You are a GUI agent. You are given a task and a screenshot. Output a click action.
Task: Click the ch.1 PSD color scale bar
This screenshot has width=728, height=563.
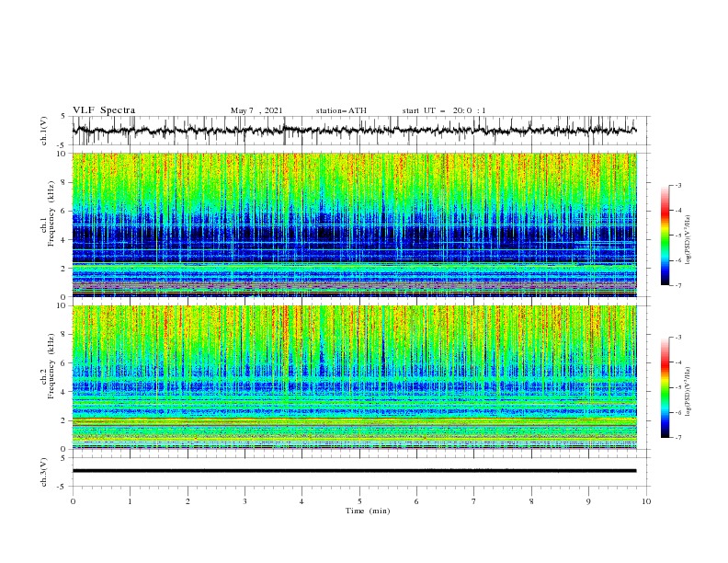(x=665, y=236)
